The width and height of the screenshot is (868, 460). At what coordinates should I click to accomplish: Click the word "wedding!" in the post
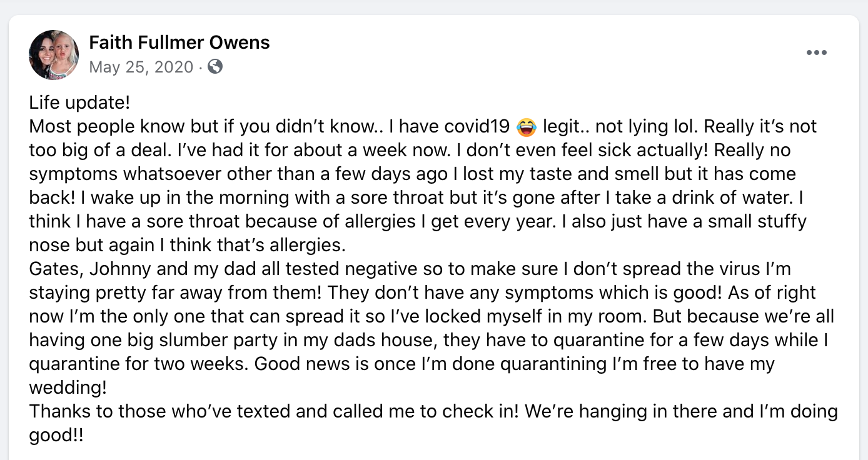pyautogui.click(x=68, y=387)
